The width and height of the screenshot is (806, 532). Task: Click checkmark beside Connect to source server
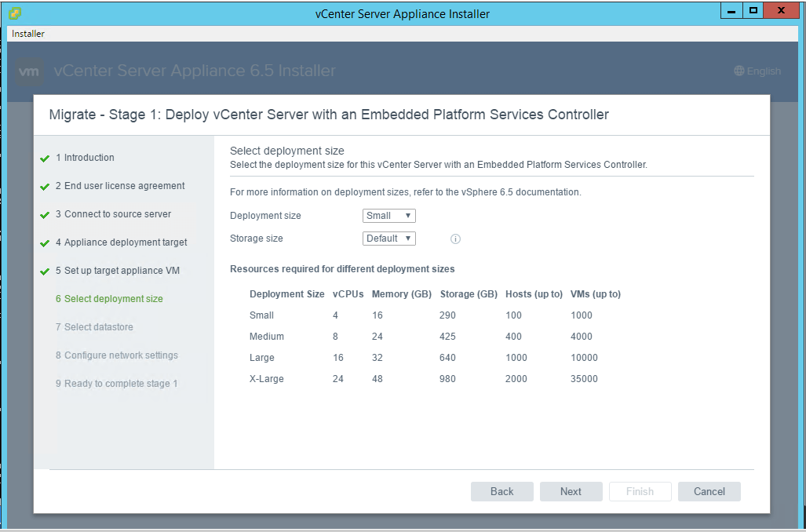[45, 215]
